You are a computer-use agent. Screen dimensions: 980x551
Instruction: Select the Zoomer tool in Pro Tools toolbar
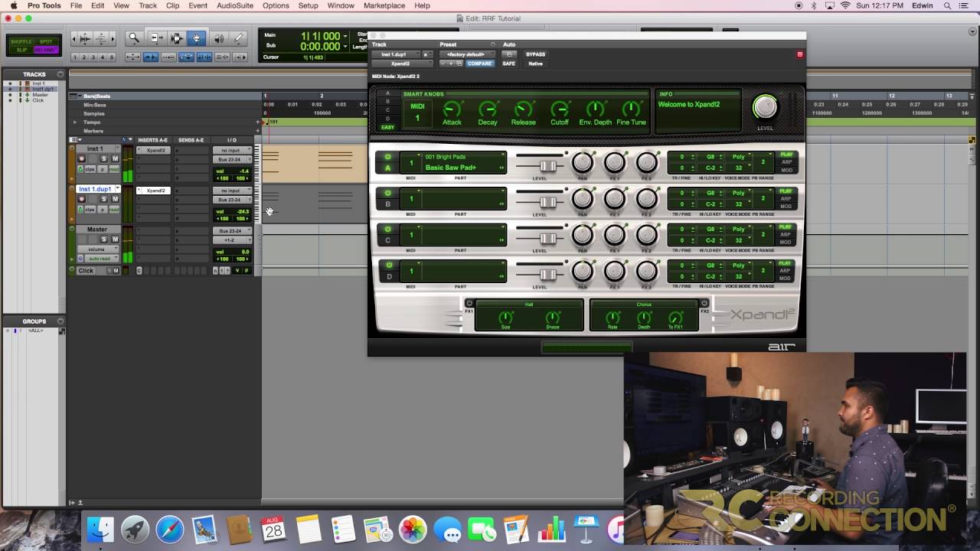click(x=134, y=37)
